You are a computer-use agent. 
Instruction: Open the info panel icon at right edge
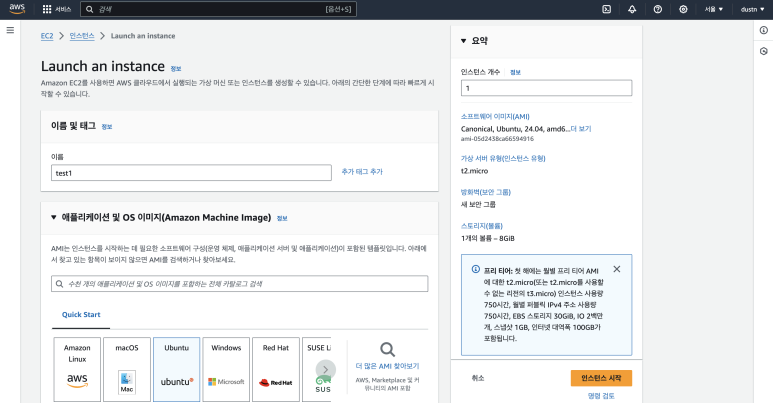(764, 30)
